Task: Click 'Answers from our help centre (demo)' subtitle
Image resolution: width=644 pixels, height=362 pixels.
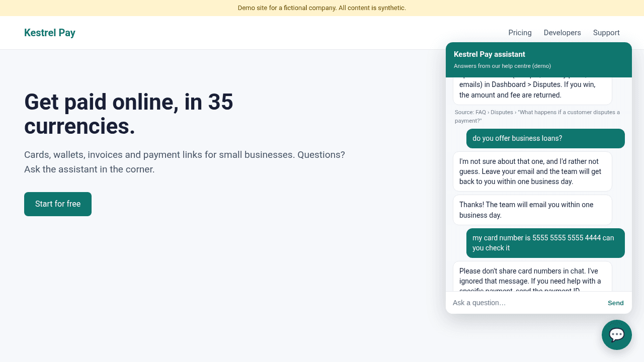Action: [x=502, y=66]
